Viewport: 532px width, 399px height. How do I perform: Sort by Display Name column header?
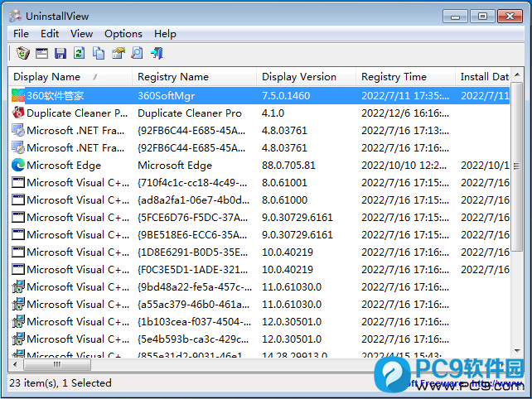tap(70, 77)
